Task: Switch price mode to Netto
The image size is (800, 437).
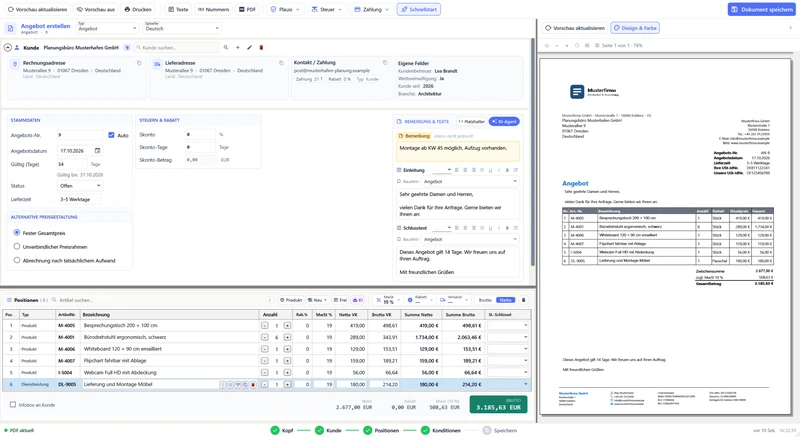Action: pyautogui.click(x=505, y=300)
